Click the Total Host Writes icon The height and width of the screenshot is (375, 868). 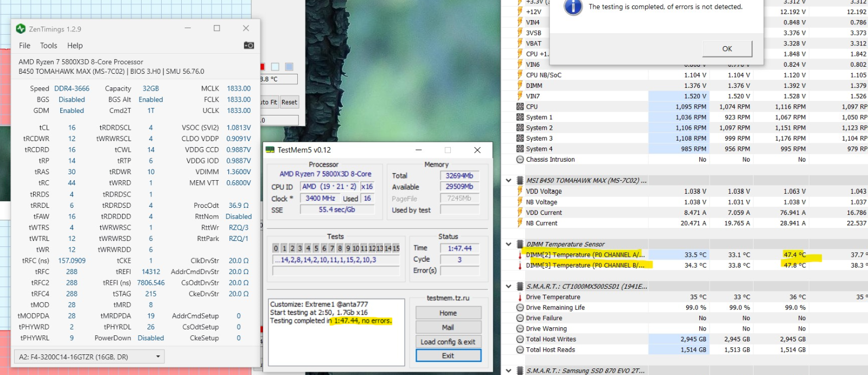[x=520, y=339]
